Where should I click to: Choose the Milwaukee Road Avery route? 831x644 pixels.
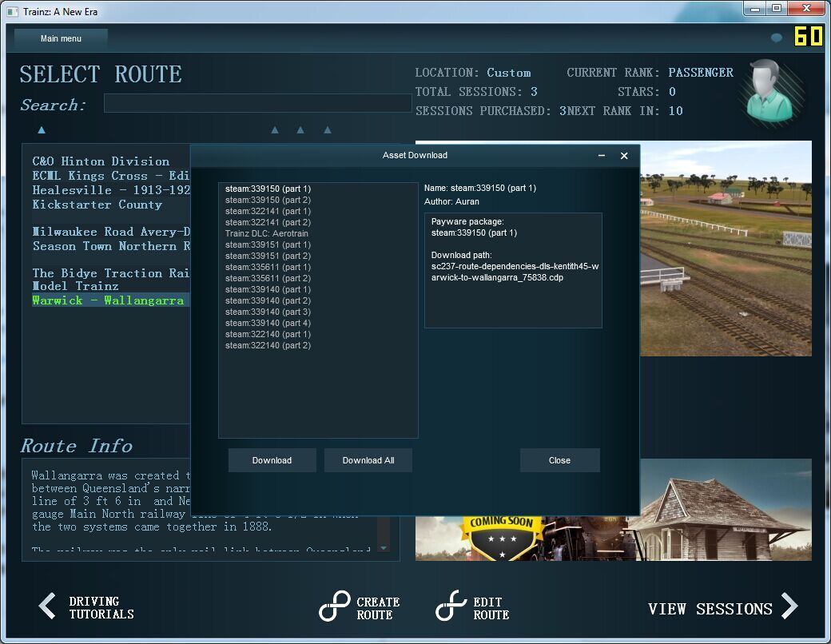[110, 232]
